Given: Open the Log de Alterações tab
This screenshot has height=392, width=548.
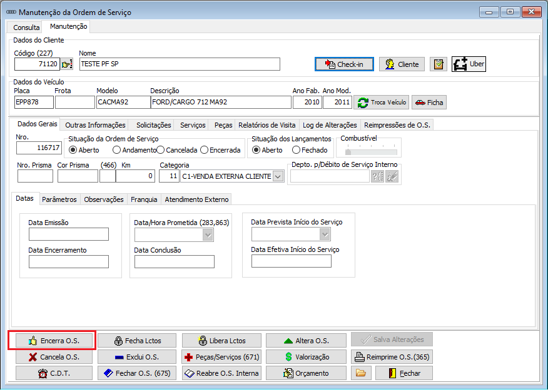Looking at the screenshot, I should tap(330, 125).
